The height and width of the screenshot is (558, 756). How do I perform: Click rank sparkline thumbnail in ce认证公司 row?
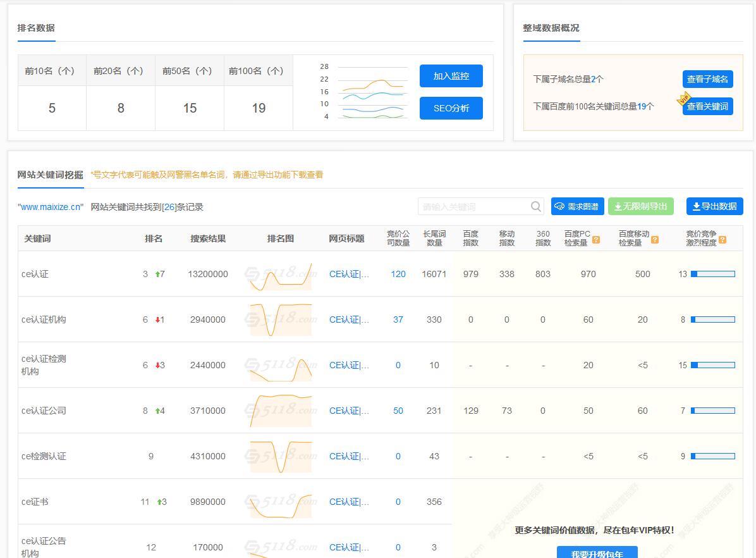[281, 411]
